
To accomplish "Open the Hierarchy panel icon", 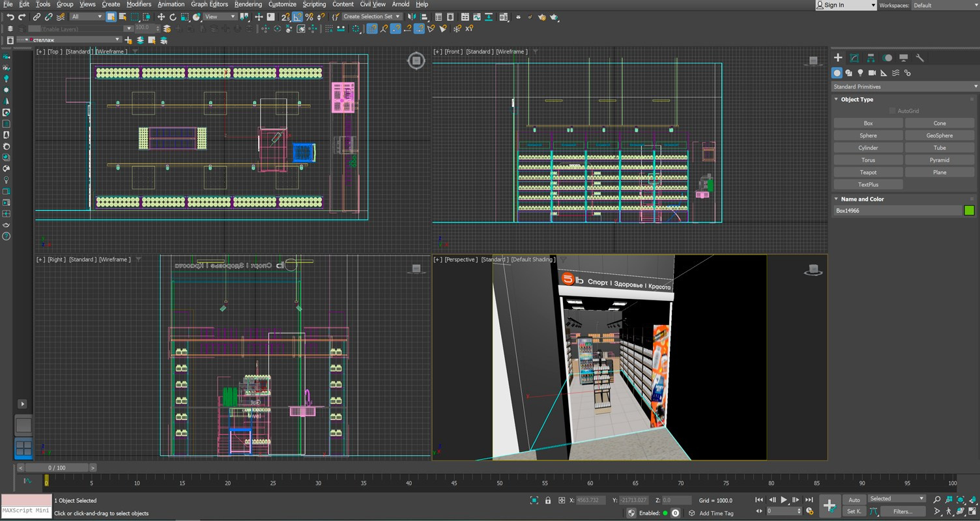I will pos(871,58).
